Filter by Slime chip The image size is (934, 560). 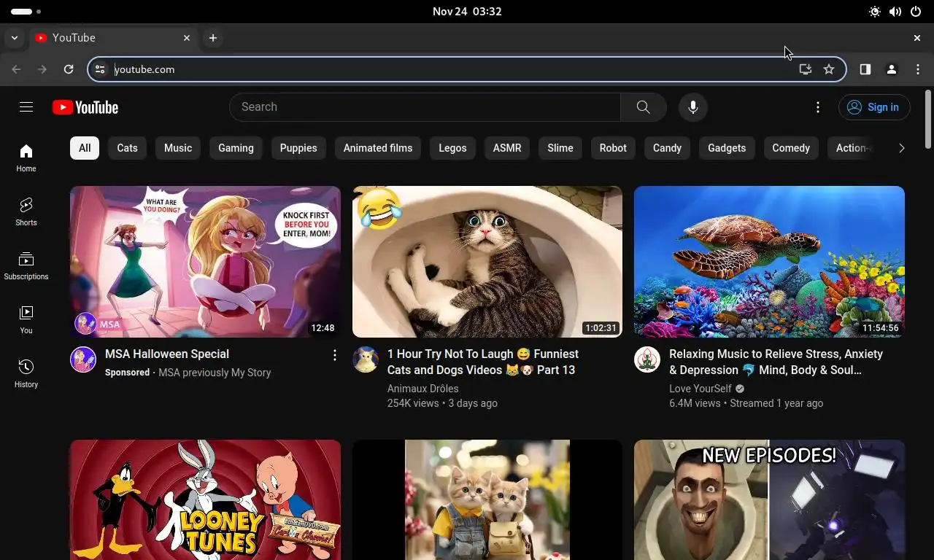coord(560,148)
